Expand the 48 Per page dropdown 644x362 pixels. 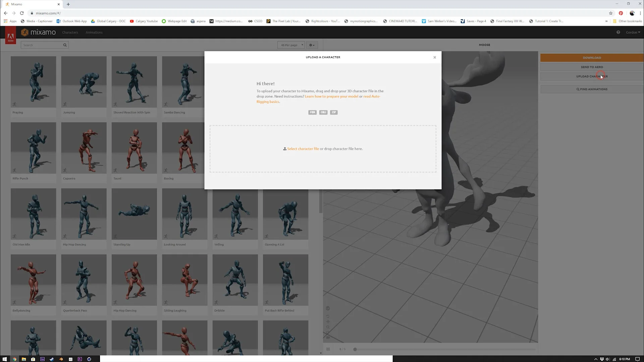(x=291, y=45)
